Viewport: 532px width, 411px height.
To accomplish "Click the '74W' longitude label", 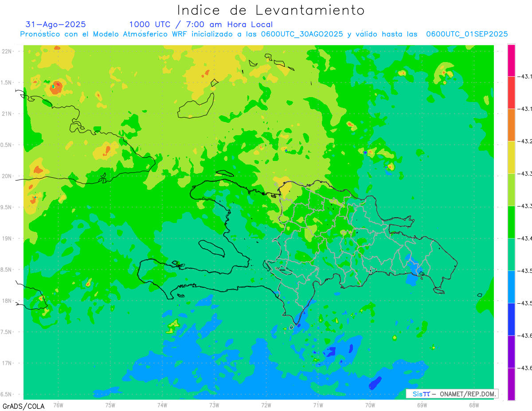I will click(162, 405).
